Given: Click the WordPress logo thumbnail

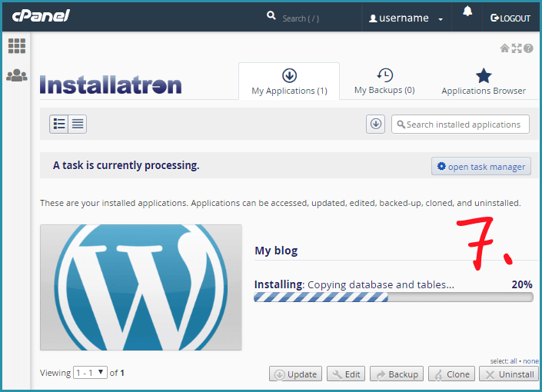Looking at the screenshot, I should [141, 287].
